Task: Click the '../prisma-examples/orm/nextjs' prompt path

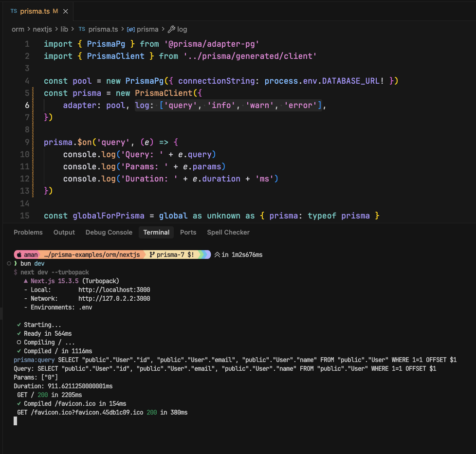Action: click(x=92, y=254)
